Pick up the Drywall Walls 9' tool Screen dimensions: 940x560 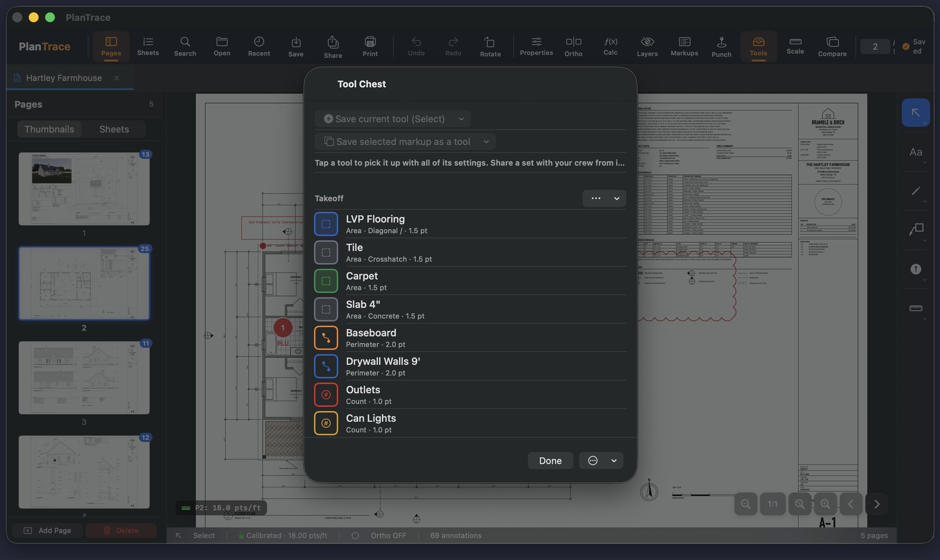pyautogui.click(x=470, y=366)
